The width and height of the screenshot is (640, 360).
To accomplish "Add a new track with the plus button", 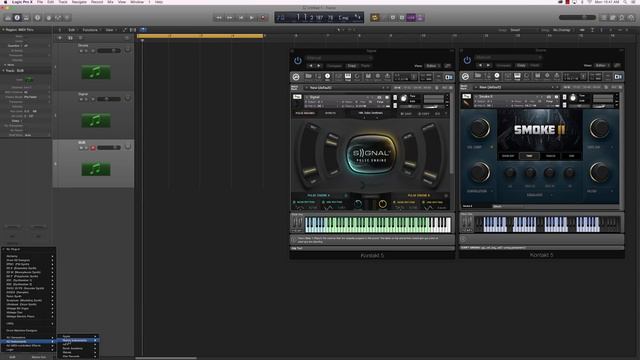I will tap(60, 38).
